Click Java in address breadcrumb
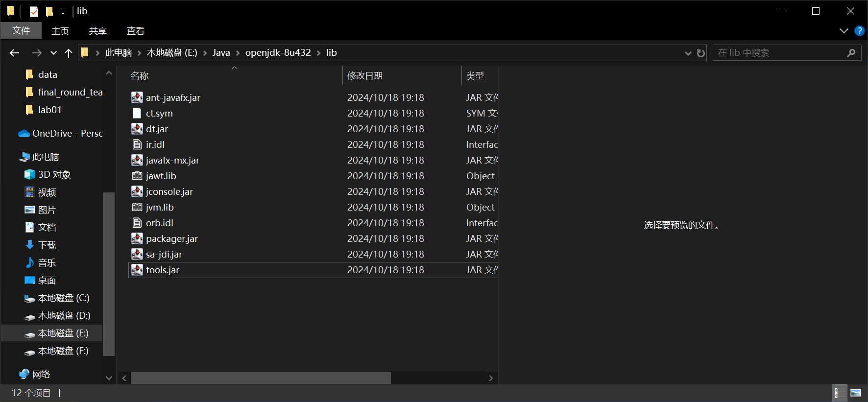Screen dimensions: 868x402 pos(221,53)
